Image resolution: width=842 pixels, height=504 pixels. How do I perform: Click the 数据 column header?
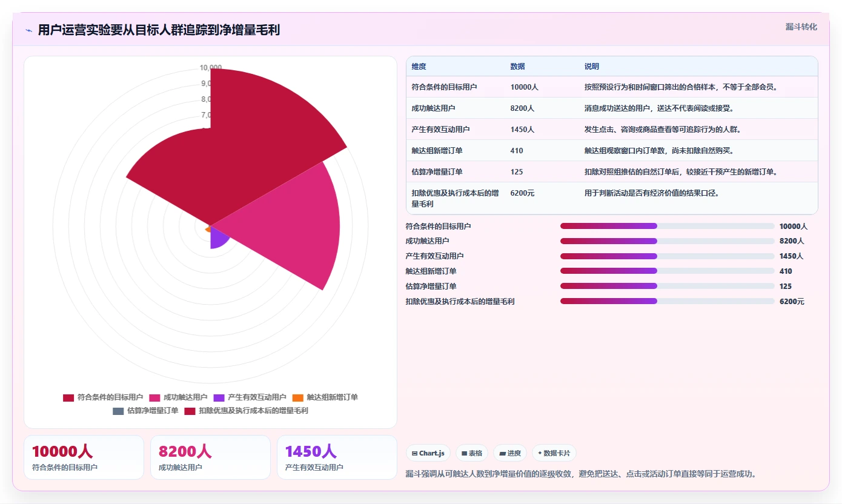[517, 67]
